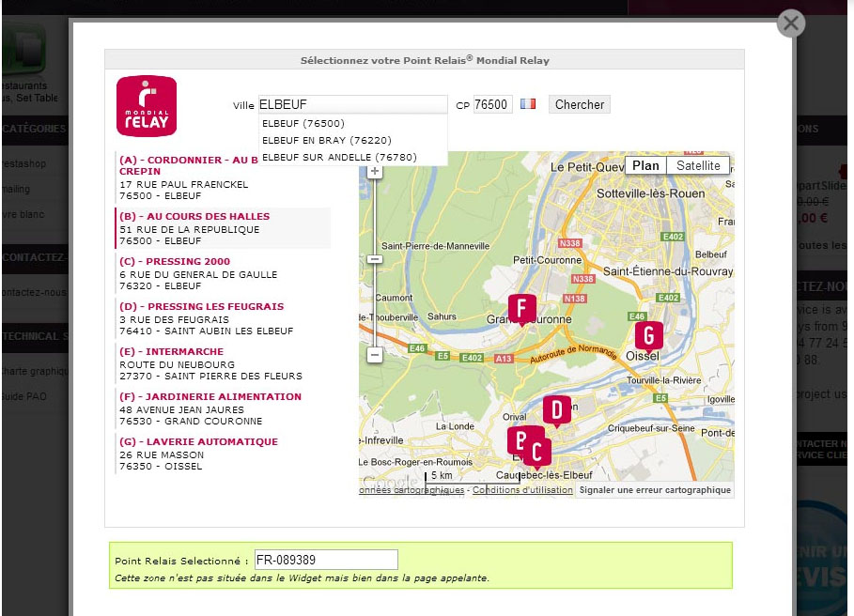Click the Google logo on map
854x616 pixels.
click(x=390, y=482)
